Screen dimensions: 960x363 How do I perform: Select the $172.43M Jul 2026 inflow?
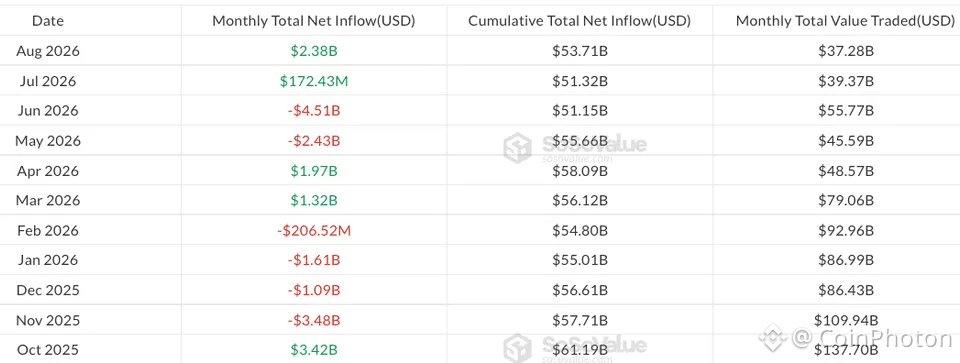(313, 81)
